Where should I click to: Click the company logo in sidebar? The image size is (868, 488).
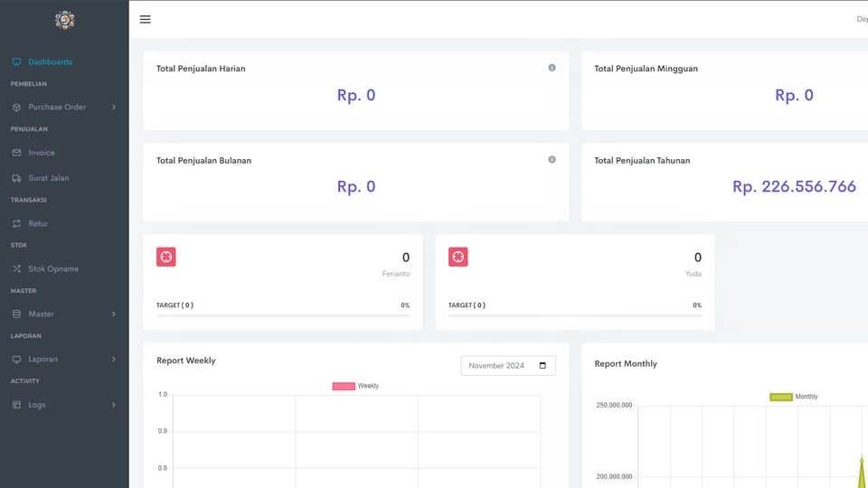coord(64,19)
